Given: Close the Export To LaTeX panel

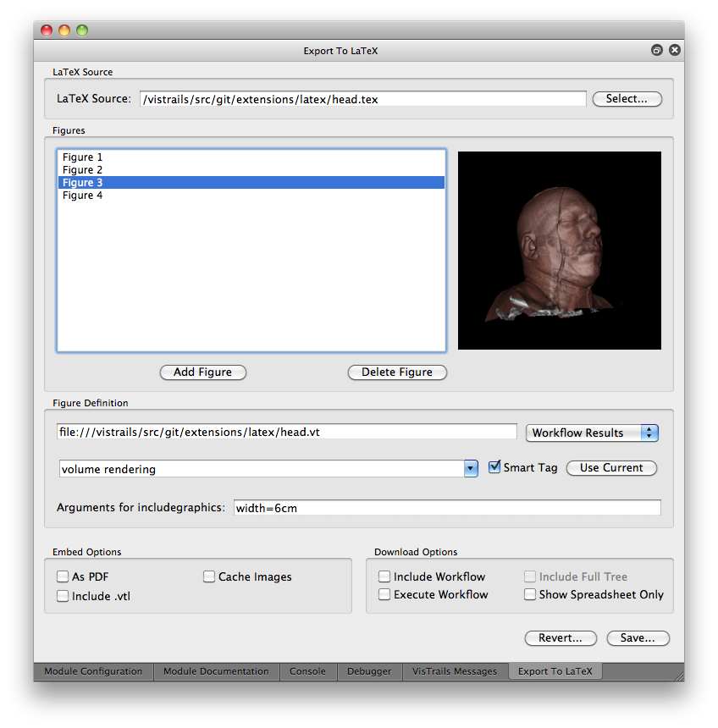Looking at the screenshot, I should click(x=675, y=51).
